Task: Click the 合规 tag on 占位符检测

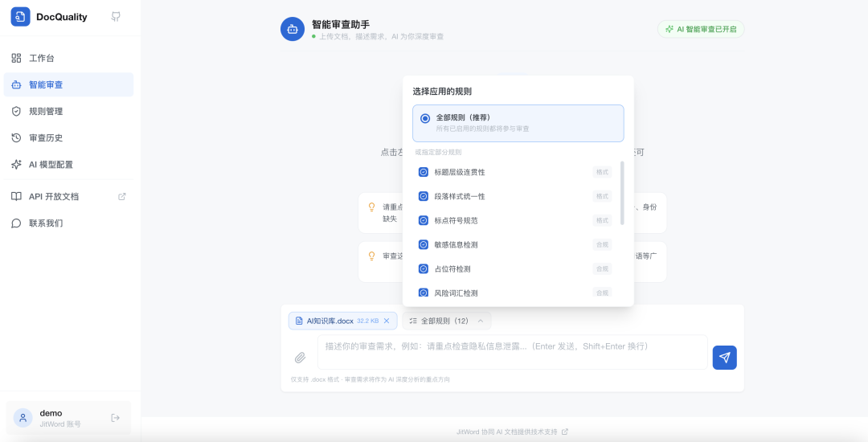Action: click(602, 269)
